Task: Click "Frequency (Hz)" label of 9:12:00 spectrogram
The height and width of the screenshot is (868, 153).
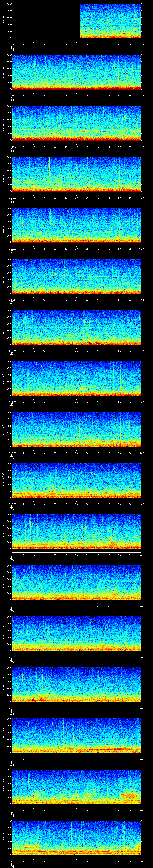Action: (3, 429)
